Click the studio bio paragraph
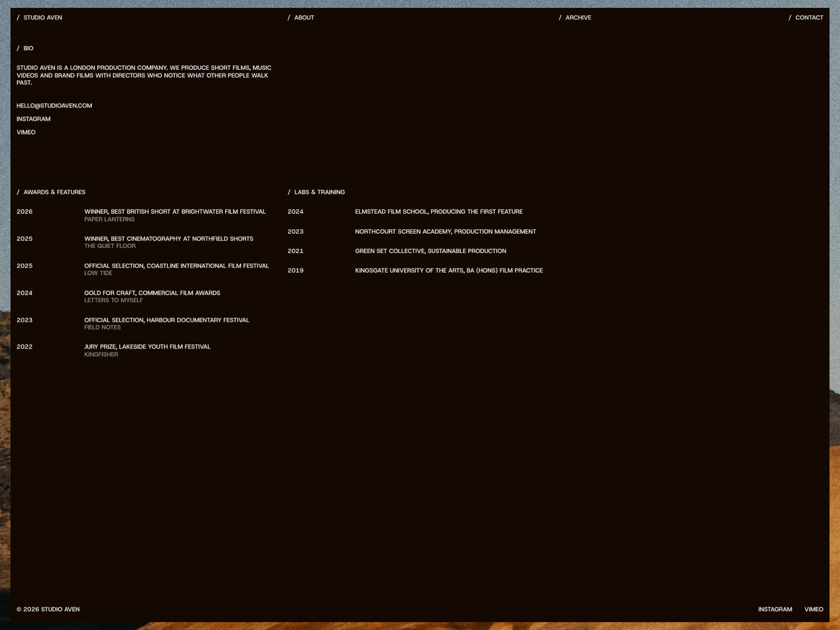This screenshot has height=630, width=840. pos(144,75)
